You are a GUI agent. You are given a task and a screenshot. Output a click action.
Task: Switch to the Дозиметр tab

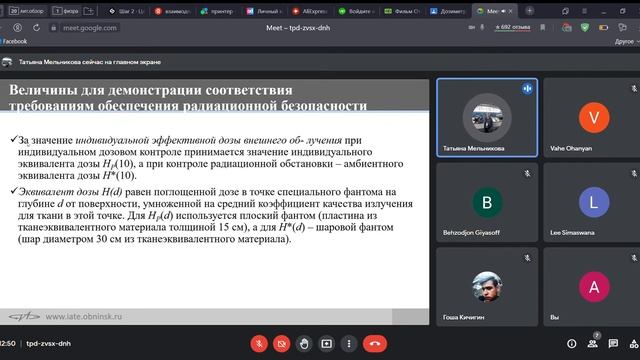coord(448,11)
